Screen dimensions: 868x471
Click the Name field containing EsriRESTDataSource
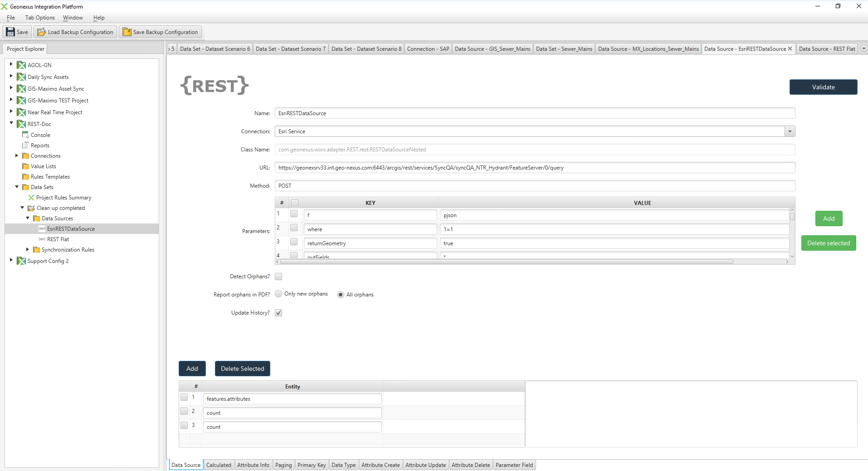coord(535,113)
